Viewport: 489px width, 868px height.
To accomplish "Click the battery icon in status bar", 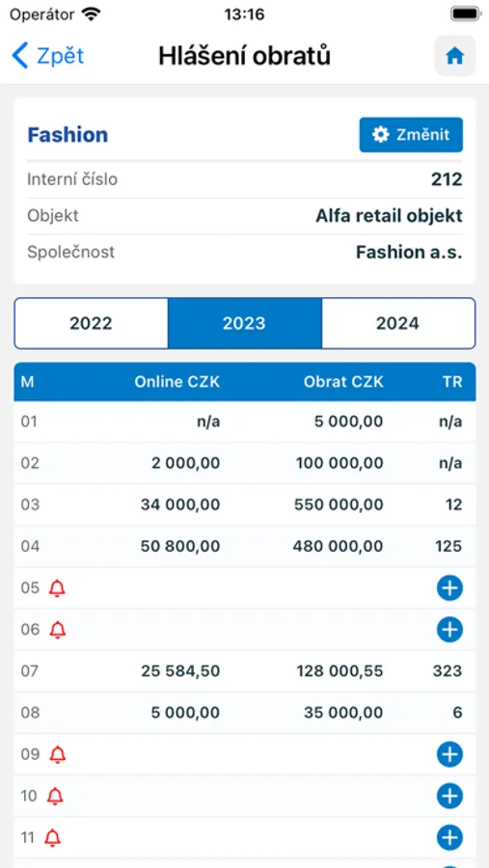I will [465, 14].
